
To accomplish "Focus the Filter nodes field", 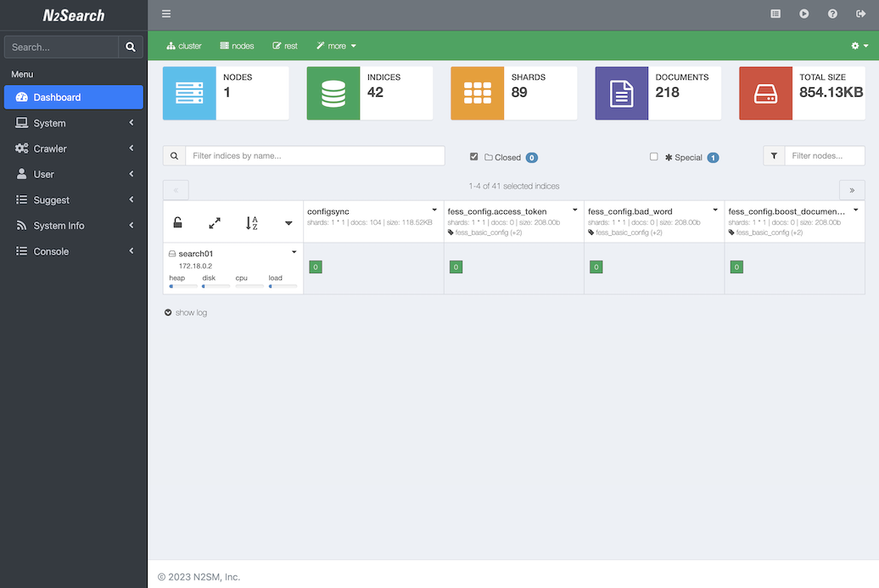I will pyautogui.click(x=825, y=156).
